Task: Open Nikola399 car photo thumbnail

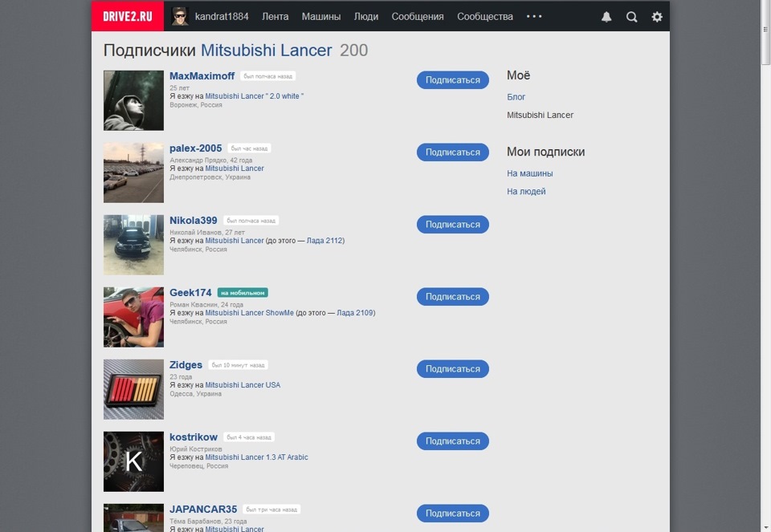Action: click(x=133, y=245)
